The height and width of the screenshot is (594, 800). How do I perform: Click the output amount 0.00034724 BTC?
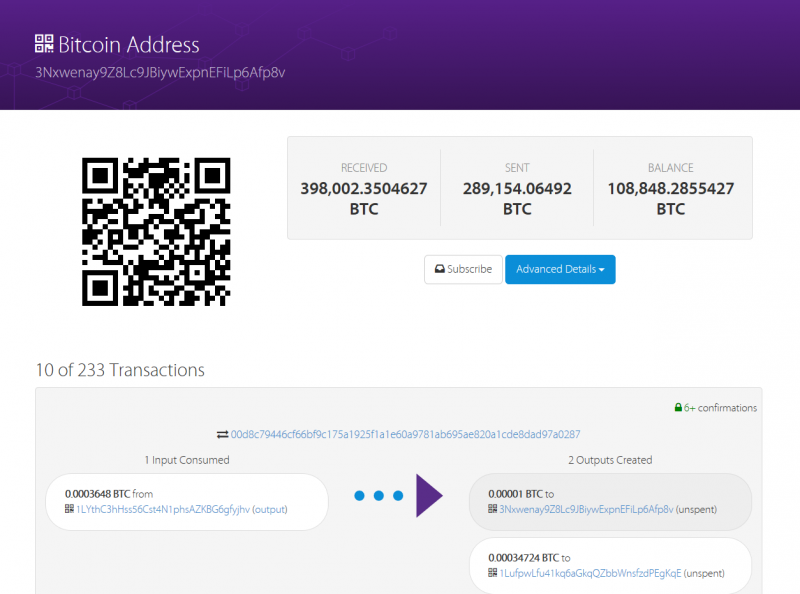tap(523, 558)
